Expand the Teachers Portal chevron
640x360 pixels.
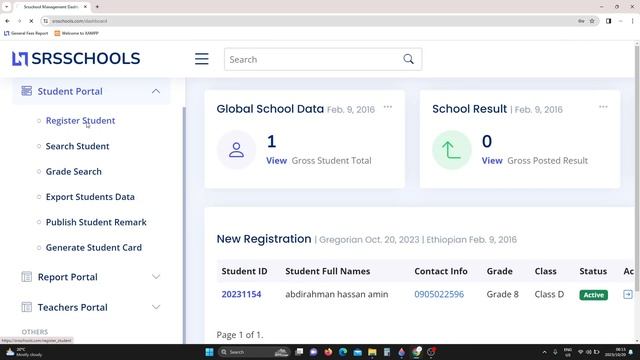pos(156,307)
